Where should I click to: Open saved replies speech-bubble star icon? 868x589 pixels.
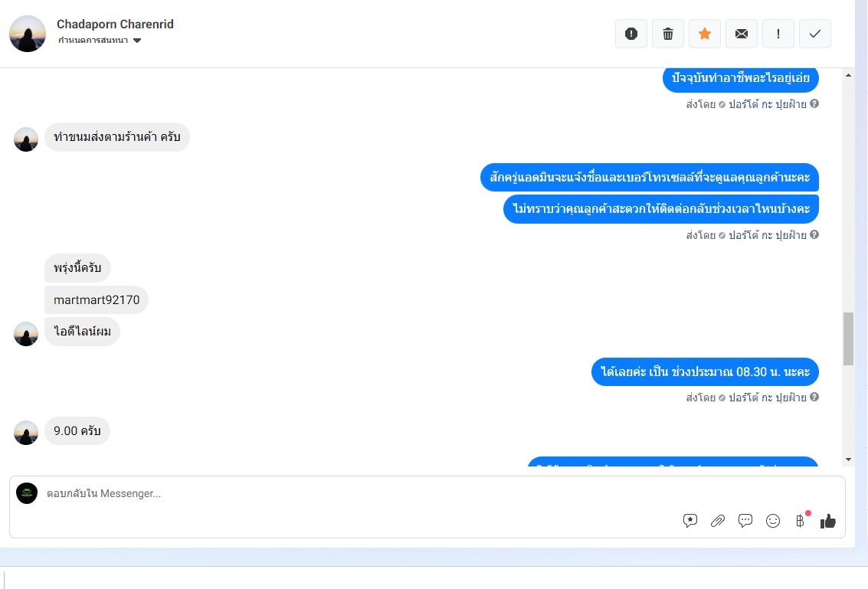click(x=689, y=520)
